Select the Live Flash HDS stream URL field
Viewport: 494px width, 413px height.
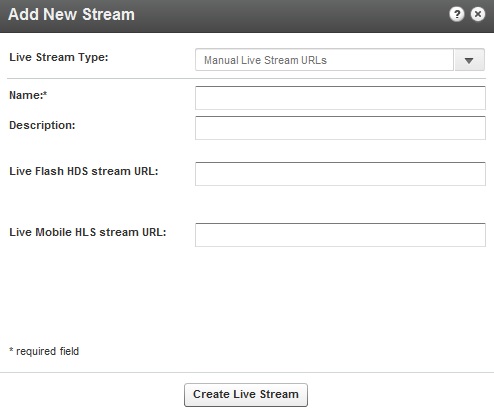pos(340,174)
